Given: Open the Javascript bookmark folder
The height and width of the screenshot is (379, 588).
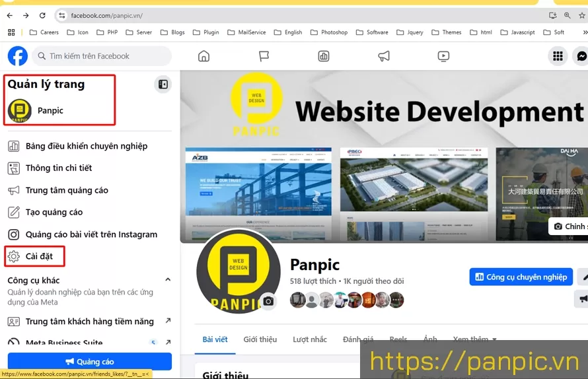Looking at the screenshot, I should 517,32.
